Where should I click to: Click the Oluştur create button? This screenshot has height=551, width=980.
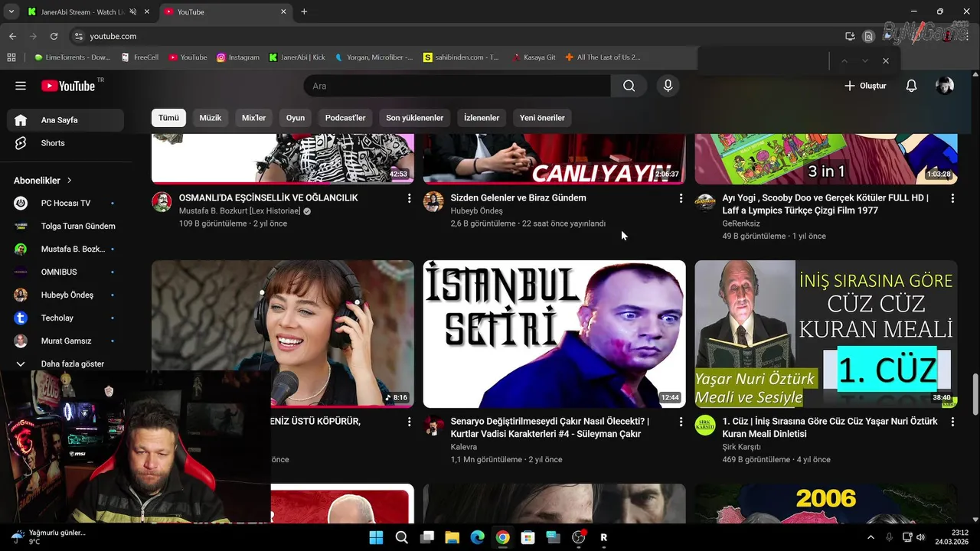[865, 86]
